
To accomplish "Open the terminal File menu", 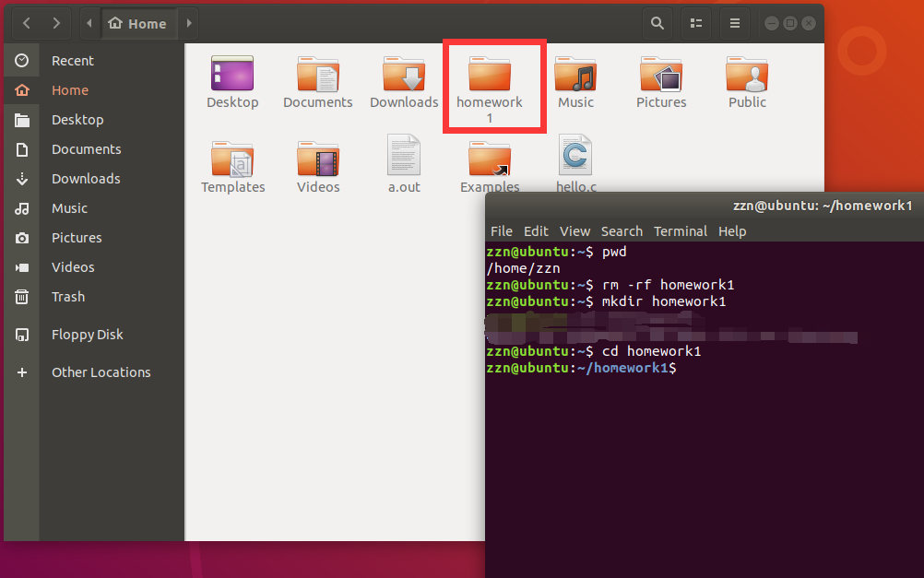I will pos(502,231).
